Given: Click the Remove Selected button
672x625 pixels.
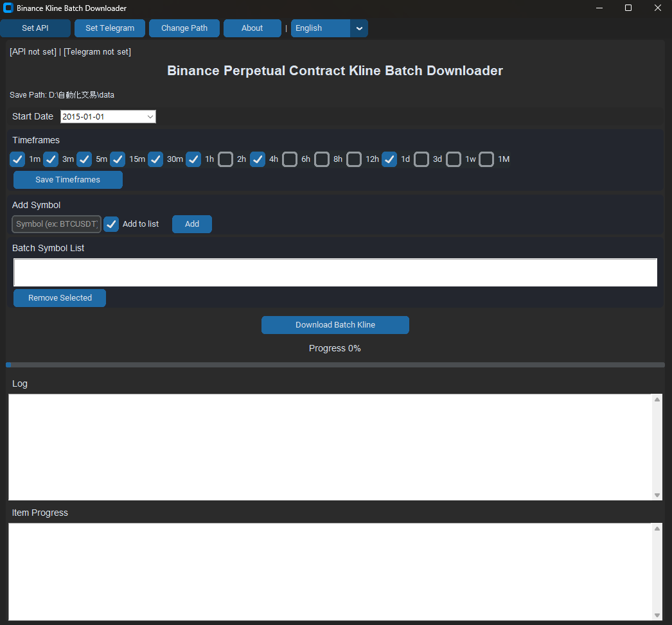Looking at the screenshot, I should click(x=60, y=298).
